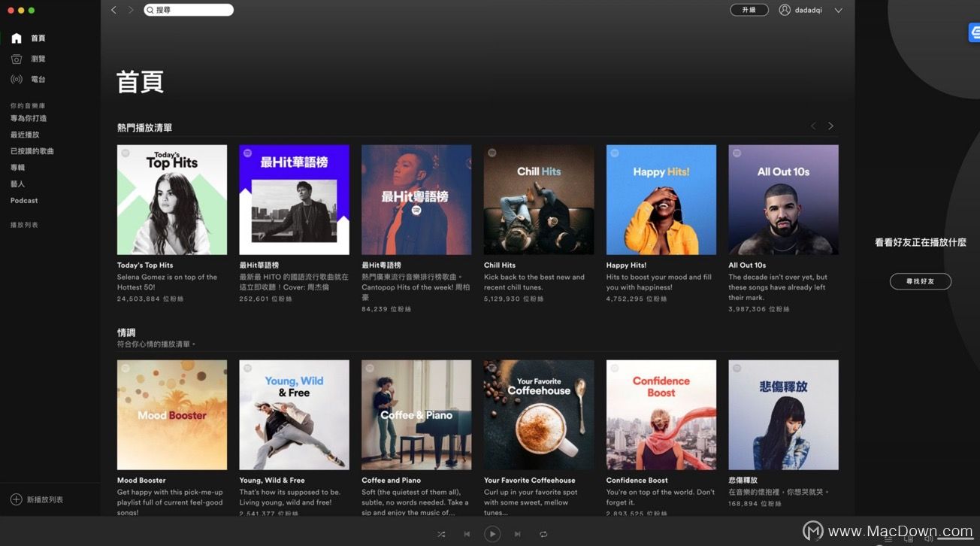Click the Find Friends (尋找好友) button
Screen dimensions: 980x546
point(921,281)
